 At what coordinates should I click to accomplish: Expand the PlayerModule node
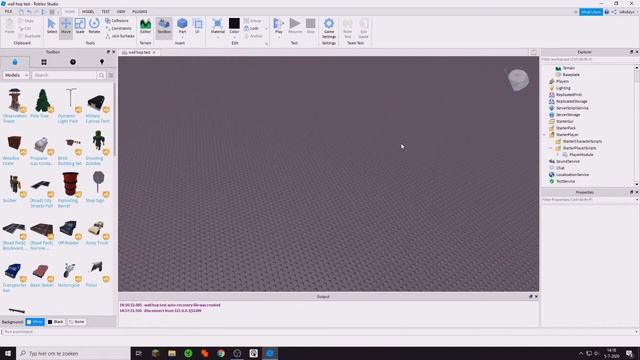pos(558,155)
